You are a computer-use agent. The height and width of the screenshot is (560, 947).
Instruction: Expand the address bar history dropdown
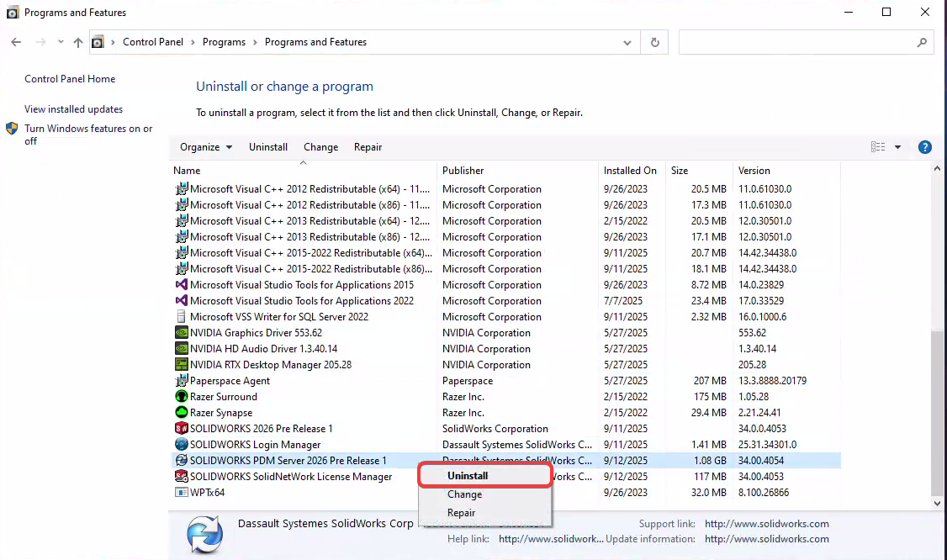click(x=626, y=41)
